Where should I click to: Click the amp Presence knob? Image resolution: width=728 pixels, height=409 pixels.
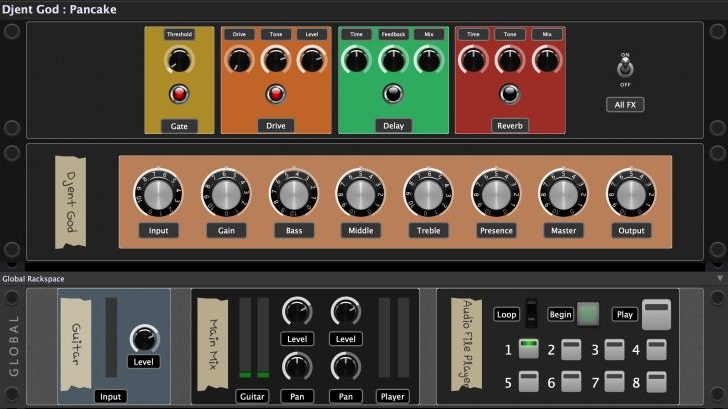point(496,192)
